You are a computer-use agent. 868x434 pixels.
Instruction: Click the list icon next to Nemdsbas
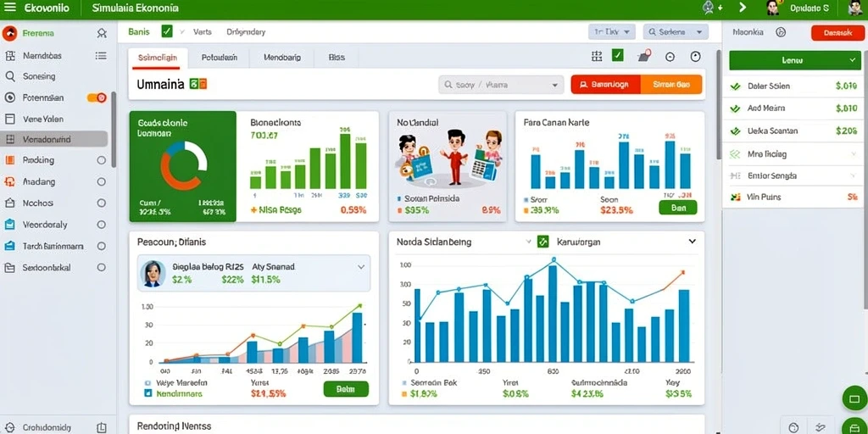[101, 55]
